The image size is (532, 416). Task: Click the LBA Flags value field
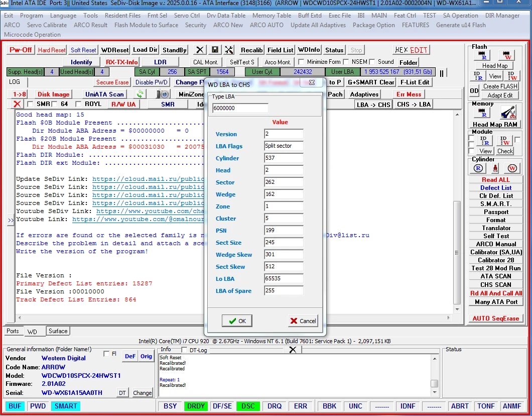pos(284,146)
